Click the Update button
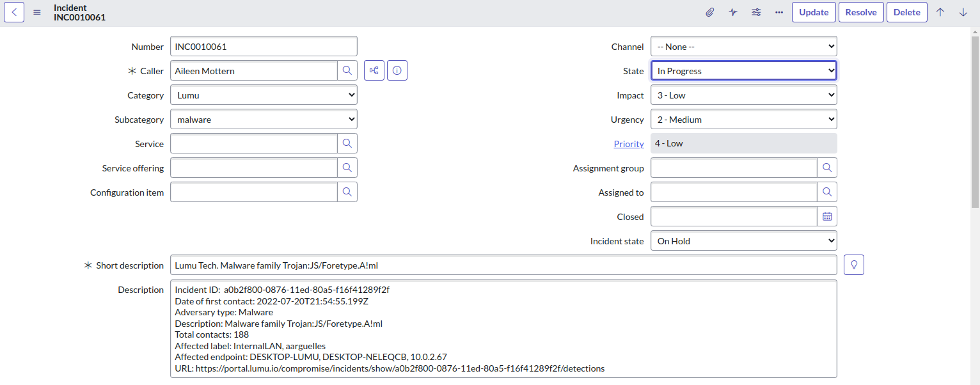The width and height of the screenshot is (980, 385). click(814, 12)
